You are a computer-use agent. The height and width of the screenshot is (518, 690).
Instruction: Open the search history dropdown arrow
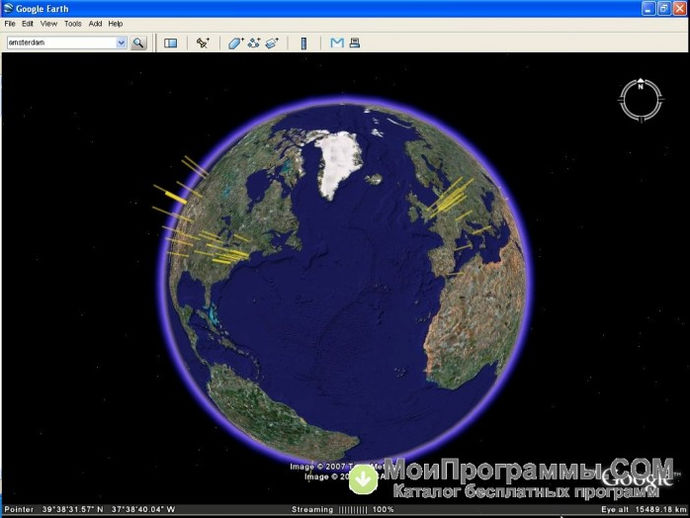click(x=121, y=43)
